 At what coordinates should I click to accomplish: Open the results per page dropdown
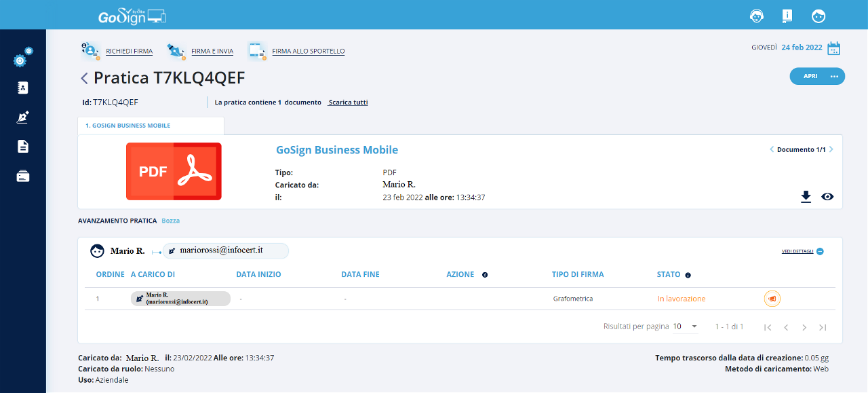click(686, 326)
